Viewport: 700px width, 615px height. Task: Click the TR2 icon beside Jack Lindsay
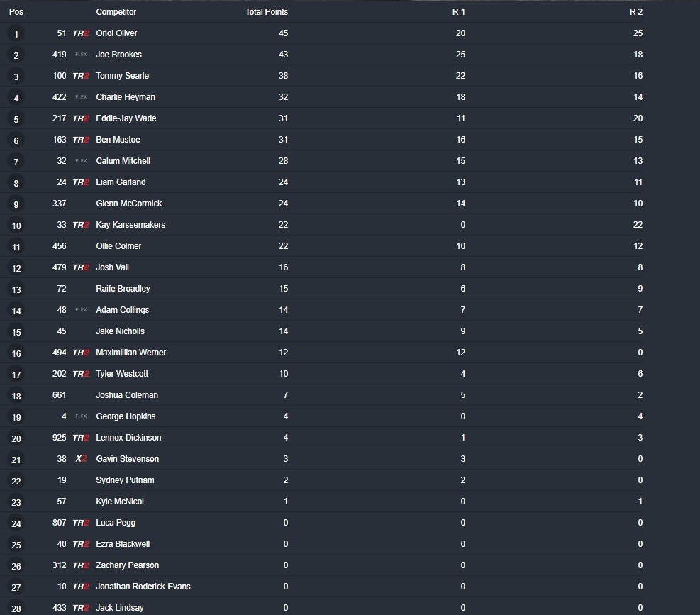[81, 608]
